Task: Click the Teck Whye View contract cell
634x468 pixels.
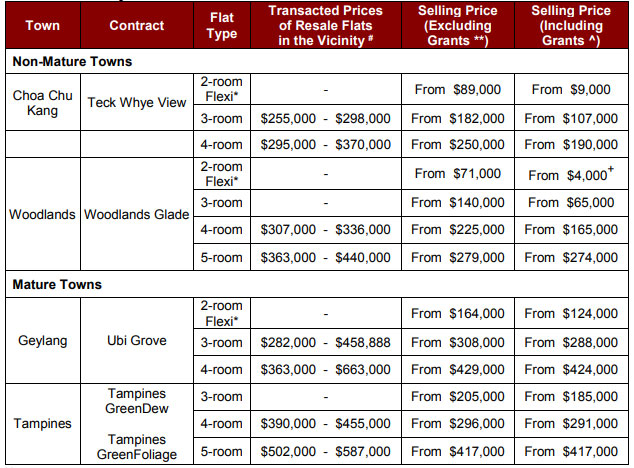Action: [x=136, y=103]
